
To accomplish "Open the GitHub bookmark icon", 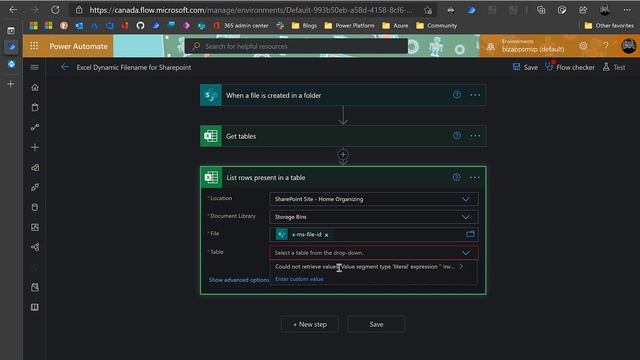I will click(x=140, y=25).
